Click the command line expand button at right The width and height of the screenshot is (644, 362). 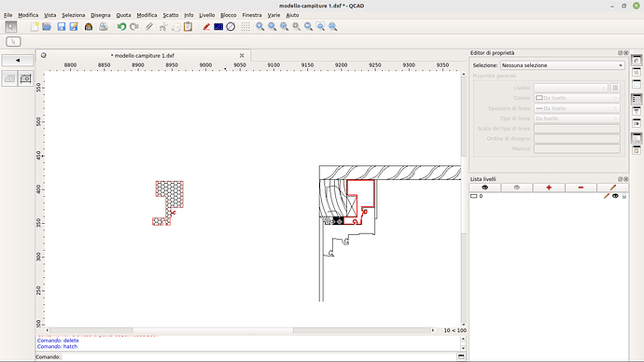click(461, 357)
